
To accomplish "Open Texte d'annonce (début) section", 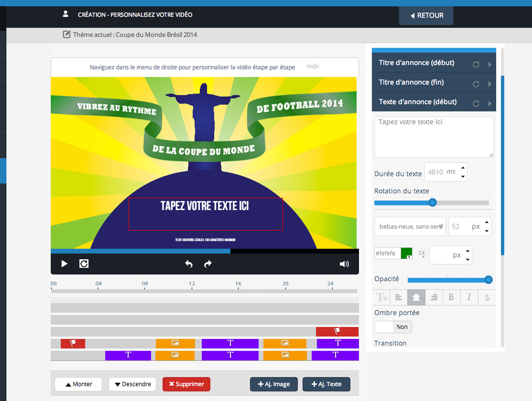I will 434,102.
